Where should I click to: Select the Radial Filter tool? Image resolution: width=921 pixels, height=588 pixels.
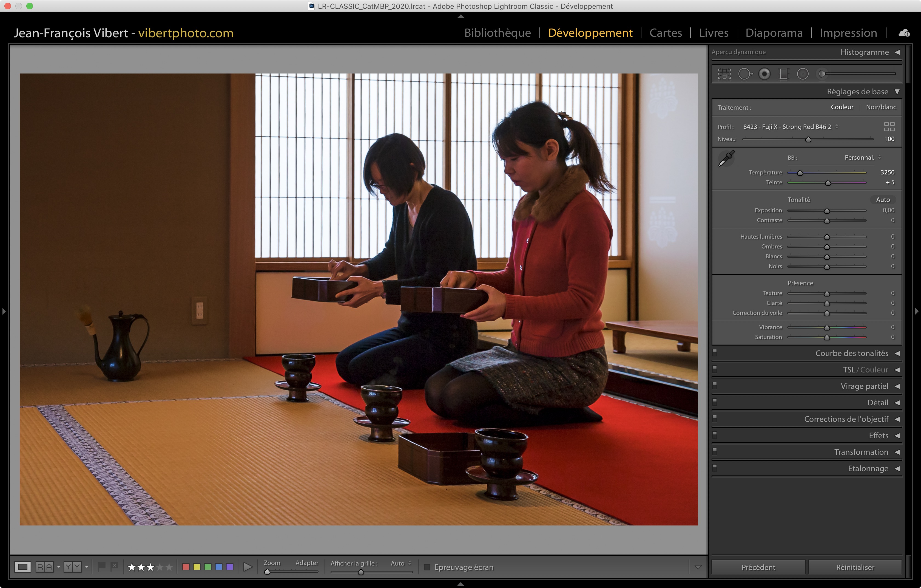[x=802, y=74]
